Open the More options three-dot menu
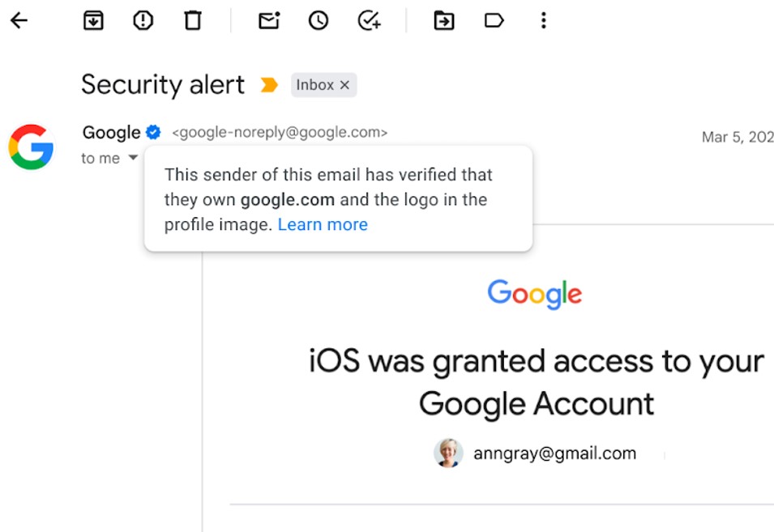This screenshot has height=532, width=774. point(544,21)
